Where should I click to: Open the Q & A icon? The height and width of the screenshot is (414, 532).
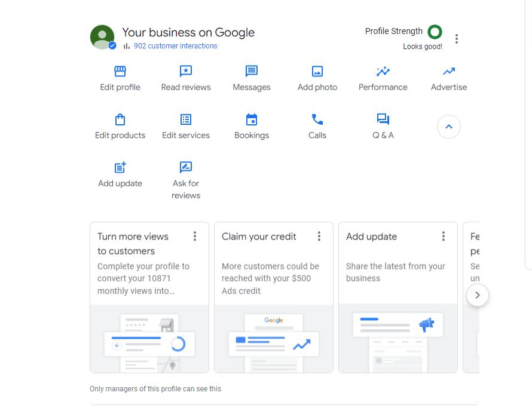point(383,119)
